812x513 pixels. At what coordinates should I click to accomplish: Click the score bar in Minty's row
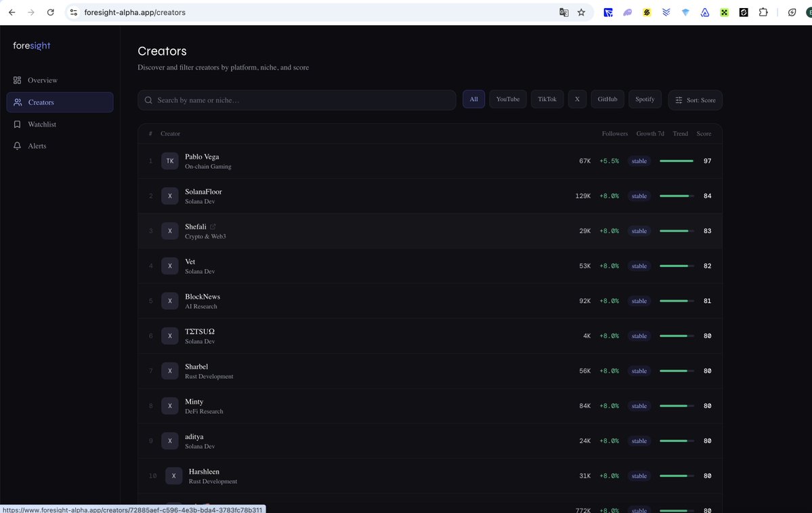(677, 406)
